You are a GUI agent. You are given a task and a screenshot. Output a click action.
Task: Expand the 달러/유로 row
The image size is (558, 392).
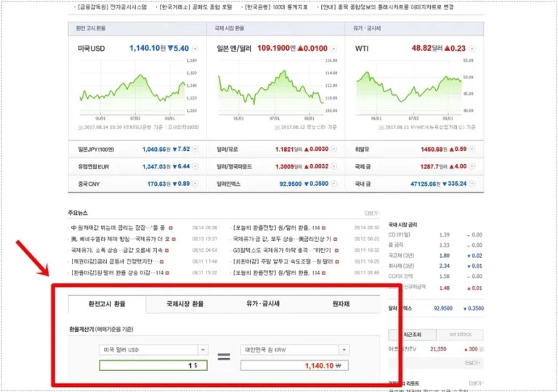pos(333,149)
